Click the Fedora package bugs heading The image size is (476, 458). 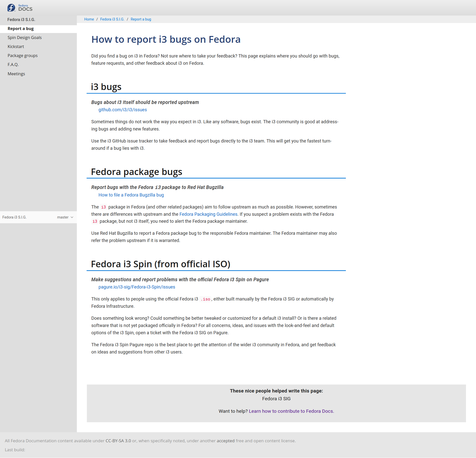point(137,172)
